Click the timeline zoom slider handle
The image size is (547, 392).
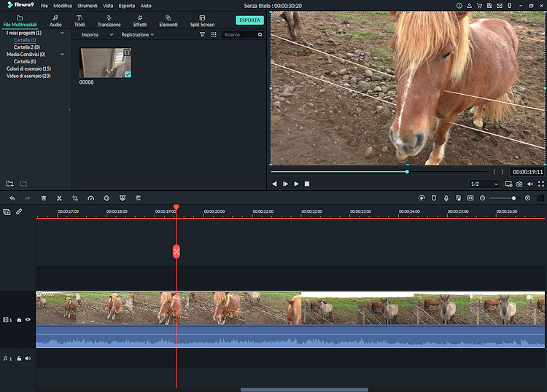click(514, 198)
